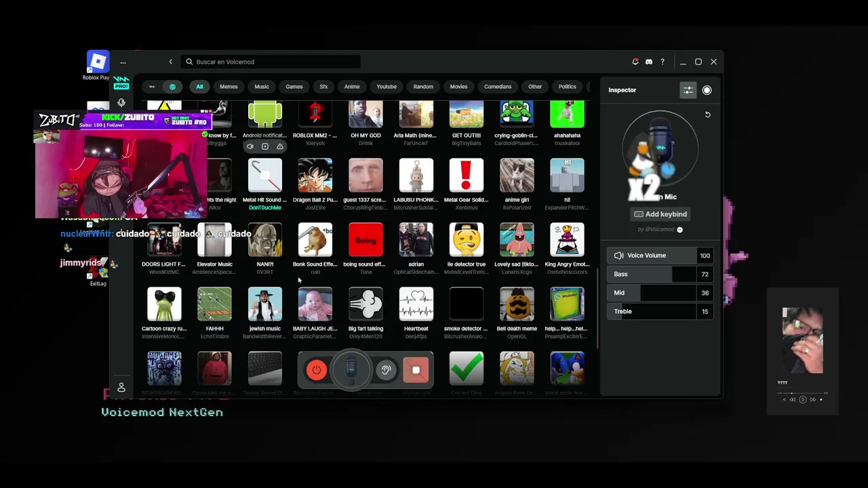Select the Anime category filter
The height and width of the screenshot is (488, 868).
pyautogui.click(x=352, y=87)
